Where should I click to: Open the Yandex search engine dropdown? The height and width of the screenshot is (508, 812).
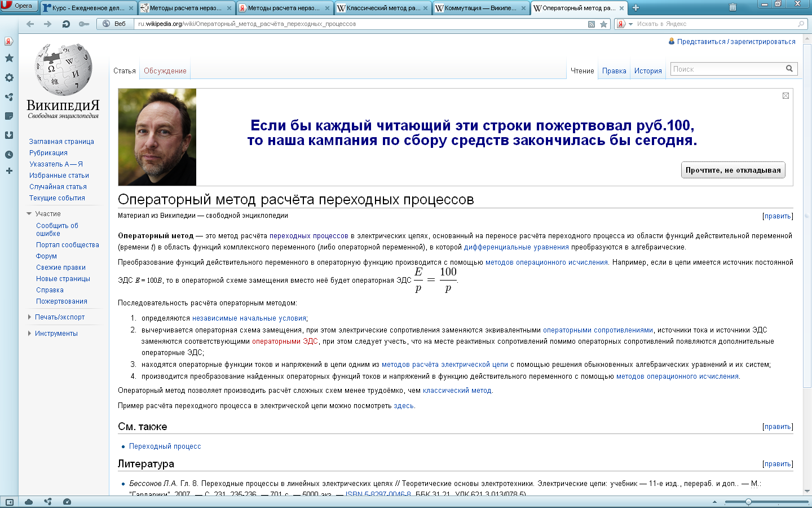click(x=624, y=24)
